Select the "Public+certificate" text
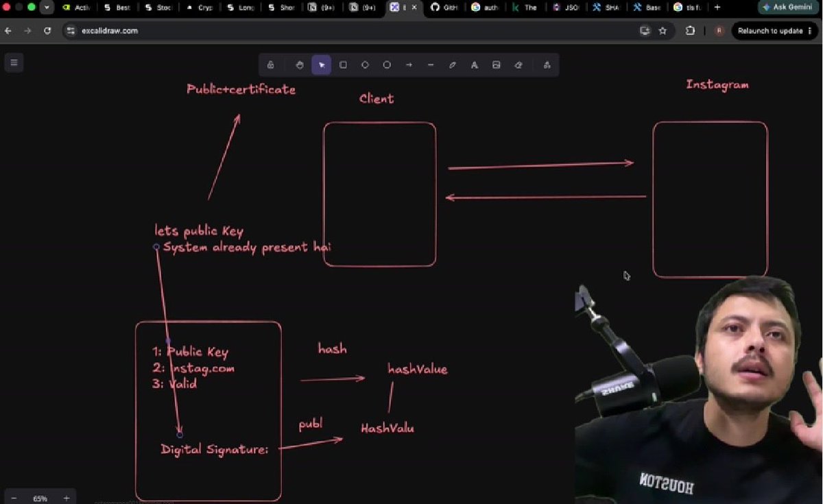This screenshot has height=504, width=823. (x=241, y=89)
